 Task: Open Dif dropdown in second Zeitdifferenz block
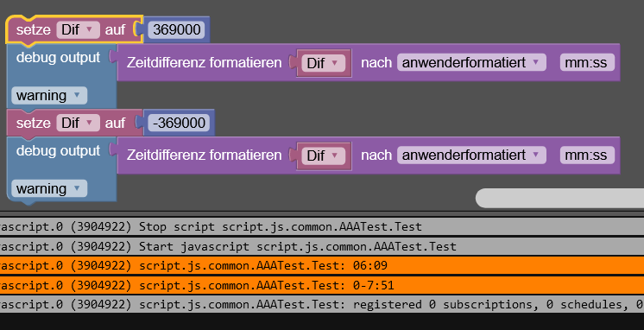(323, 155)
